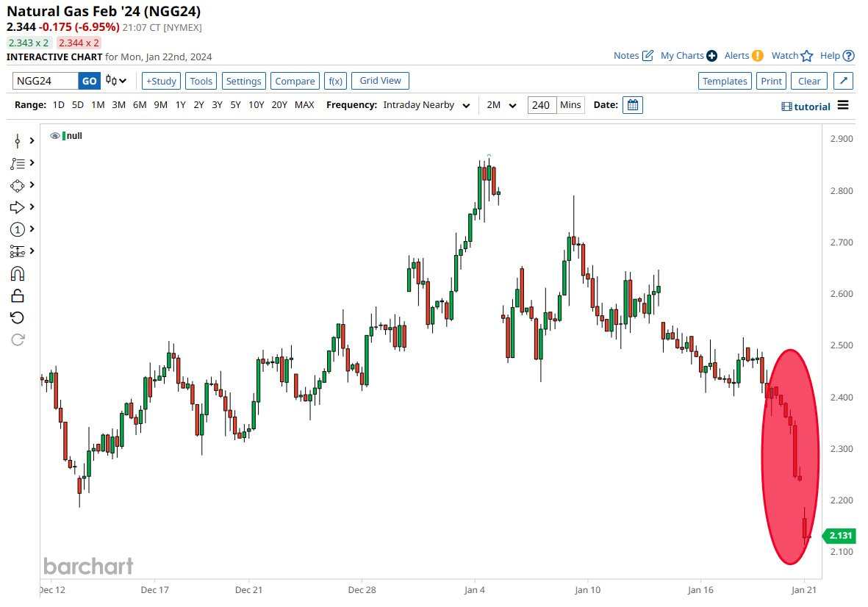Open the hamburger menu beside tutorial
This screenshot has width=868, height=607.
click(x=843, y=105)
